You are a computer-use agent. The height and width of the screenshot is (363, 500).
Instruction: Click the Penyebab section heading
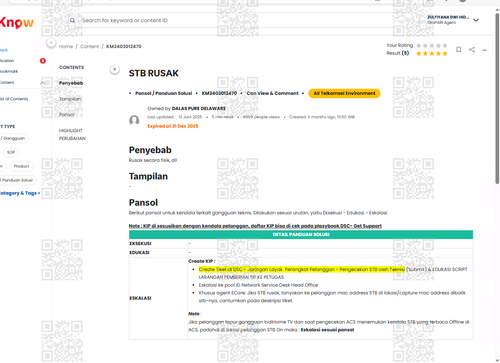click(x=150, y=150)
